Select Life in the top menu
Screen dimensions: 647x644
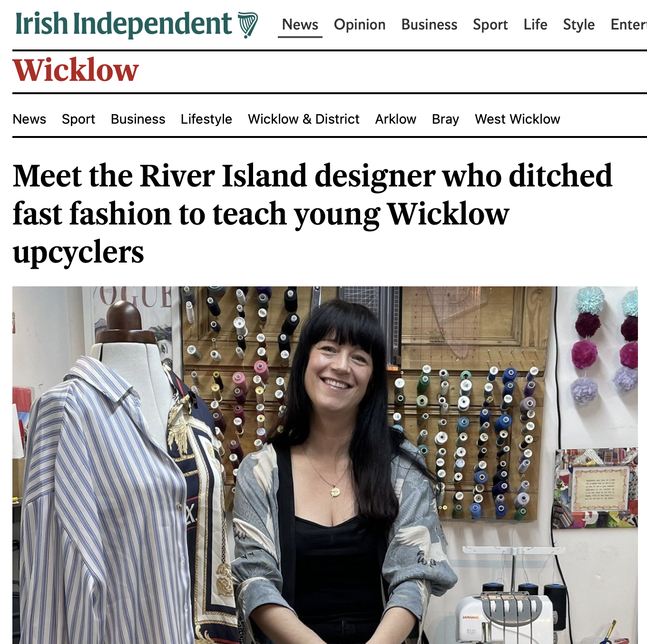click(535, 24)
